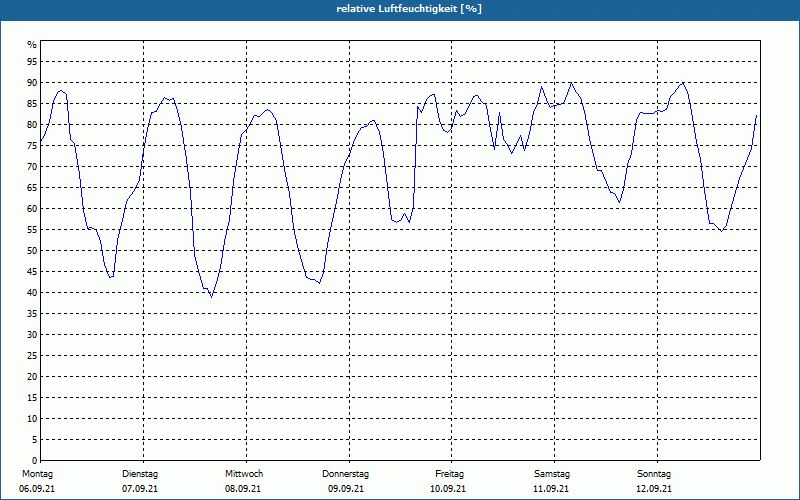Click the 'Samstag' day label

pyautogui.click(x=552, y=474)
